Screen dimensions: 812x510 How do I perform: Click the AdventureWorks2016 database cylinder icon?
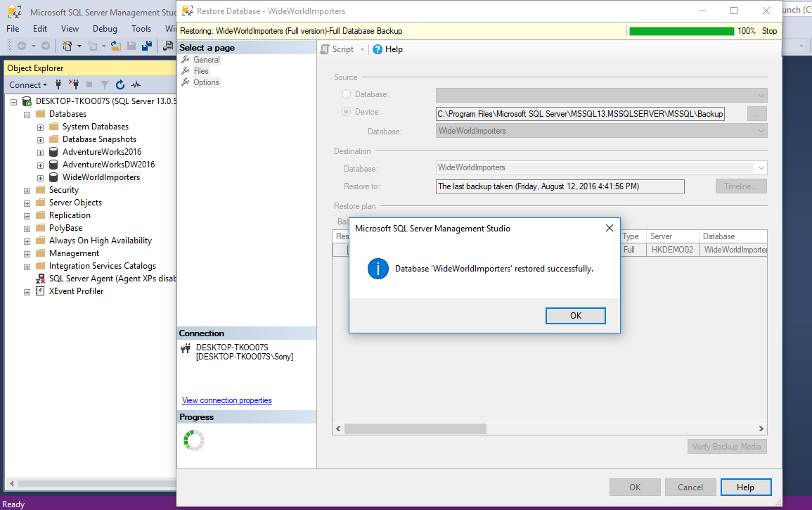[x=53, y=152]
